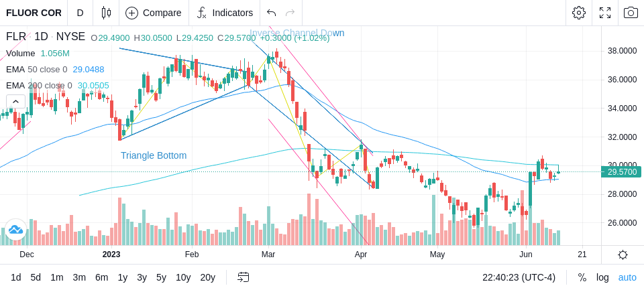Click the Volume value 1.056M

[55, 54]
